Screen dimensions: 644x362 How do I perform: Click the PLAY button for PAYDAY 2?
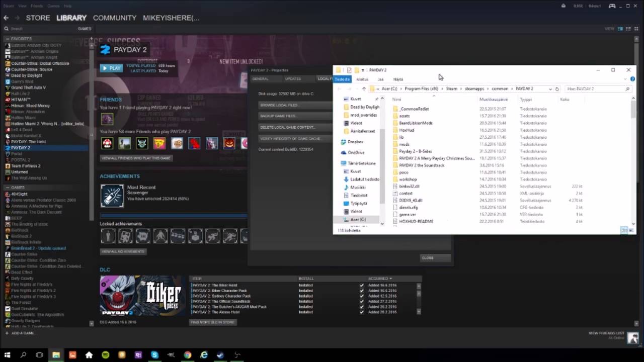(111, 68)
